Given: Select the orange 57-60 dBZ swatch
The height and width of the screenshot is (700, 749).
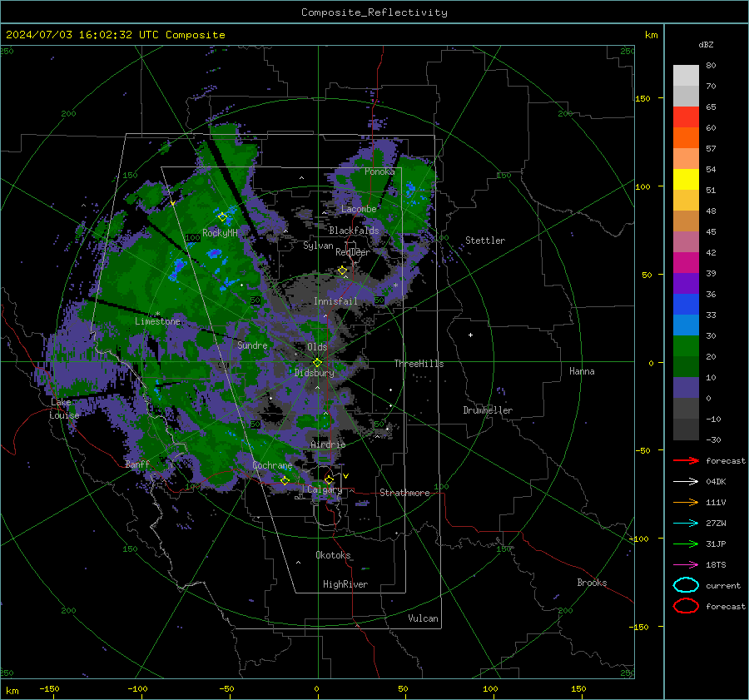Looking at the screenshot, I should [x=686, y=138].
